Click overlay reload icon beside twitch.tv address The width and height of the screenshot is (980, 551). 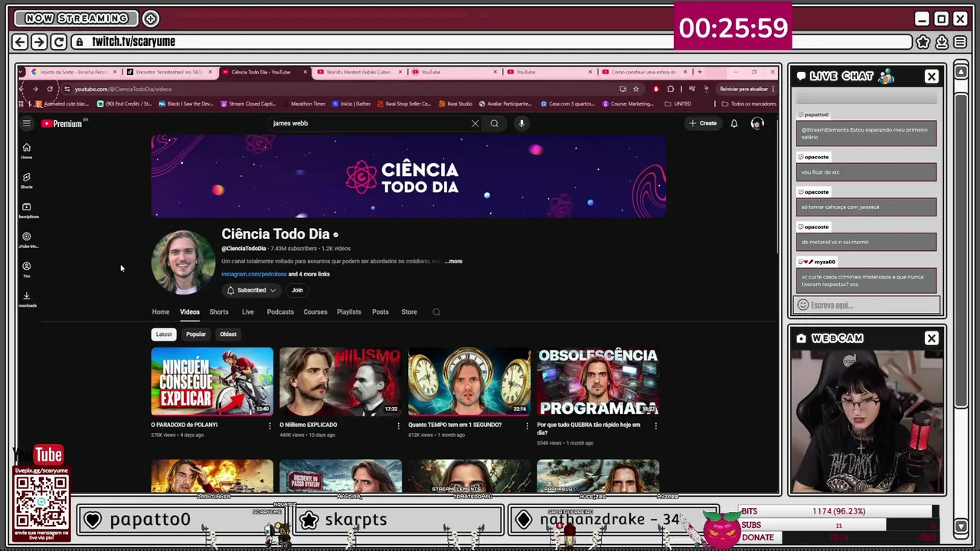58,42
